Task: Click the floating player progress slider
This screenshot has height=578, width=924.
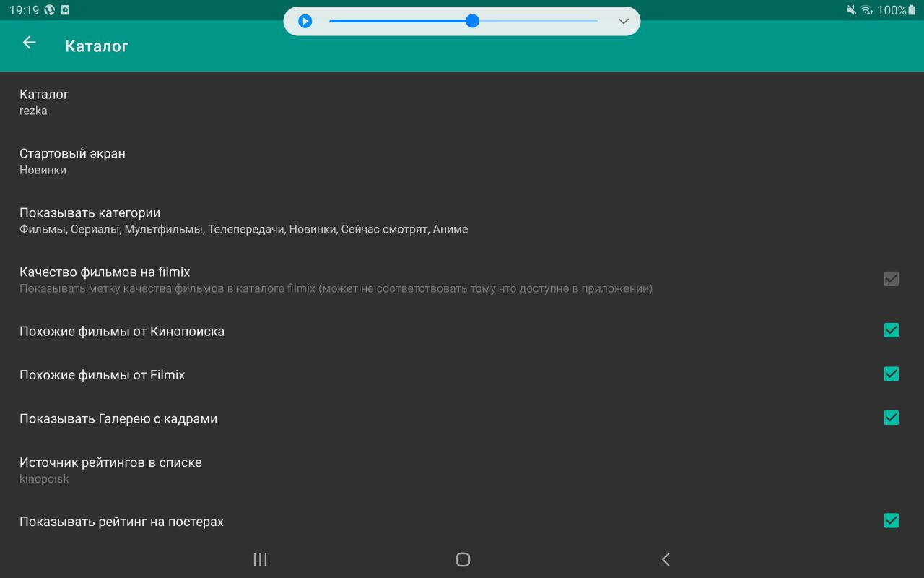Action: point(463,21)
